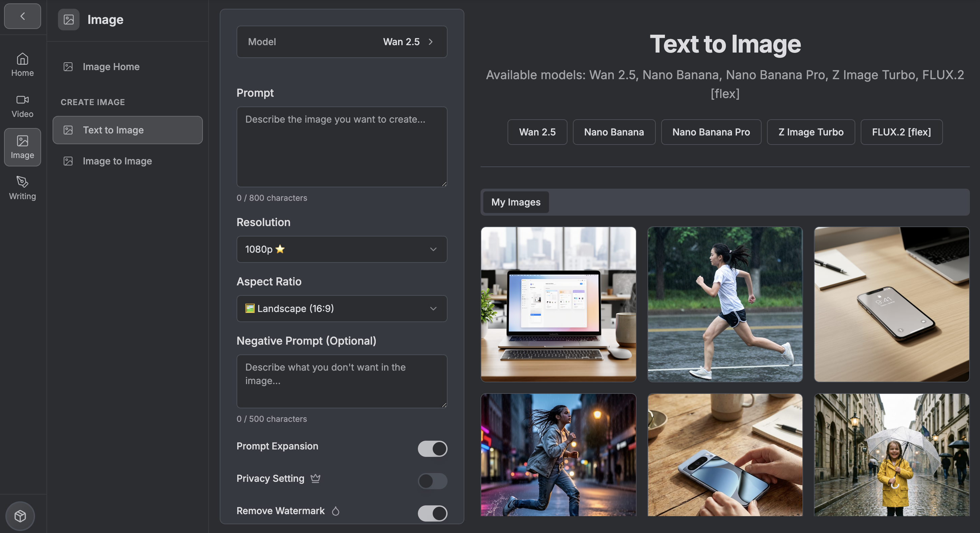Open the Resolution dropdown

coord(341,250)
